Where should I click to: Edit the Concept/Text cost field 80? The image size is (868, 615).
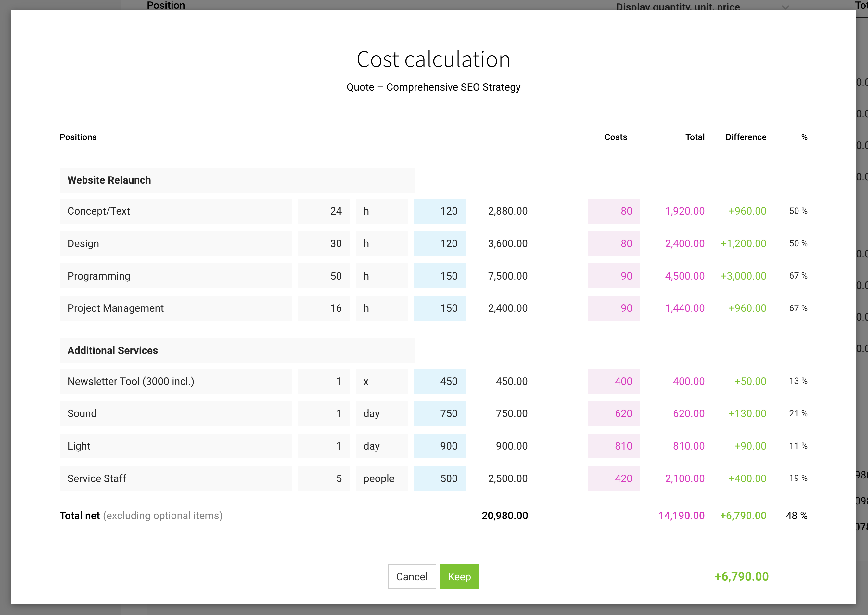[x=614, y=211]
